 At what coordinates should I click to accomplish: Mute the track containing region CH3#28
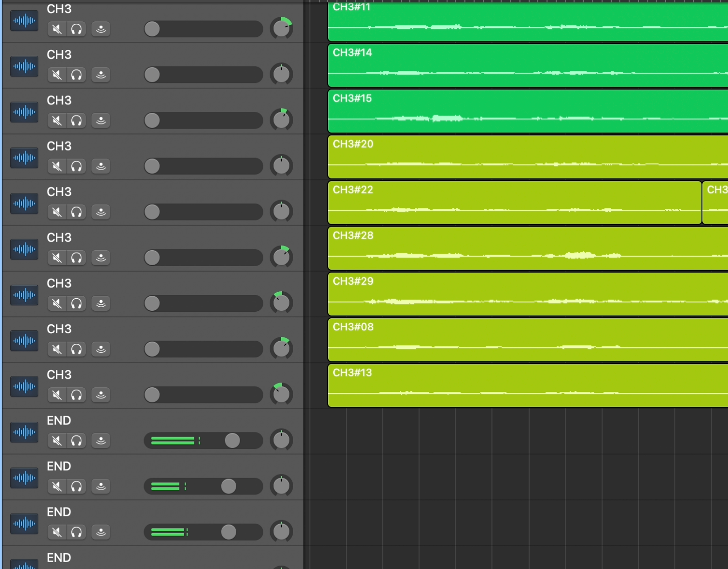coord(57,258)
